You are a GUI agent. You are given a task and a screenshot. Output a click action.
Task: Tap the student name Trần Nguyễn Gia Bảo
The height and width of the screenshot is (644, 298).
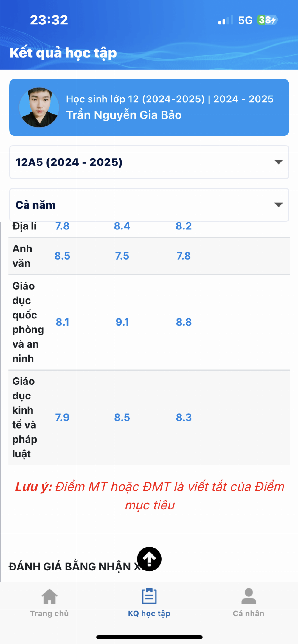(124, 115)
